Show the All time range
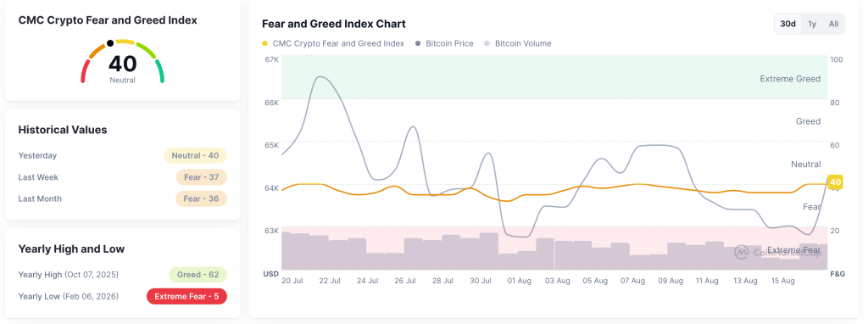The height and width of the screenshot is (324, 868). point(833,24)
